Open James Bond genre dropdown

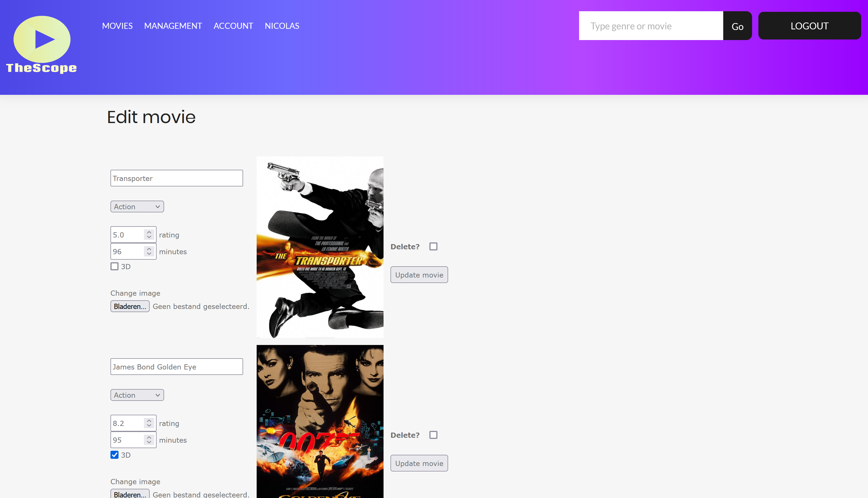[137, 395]
